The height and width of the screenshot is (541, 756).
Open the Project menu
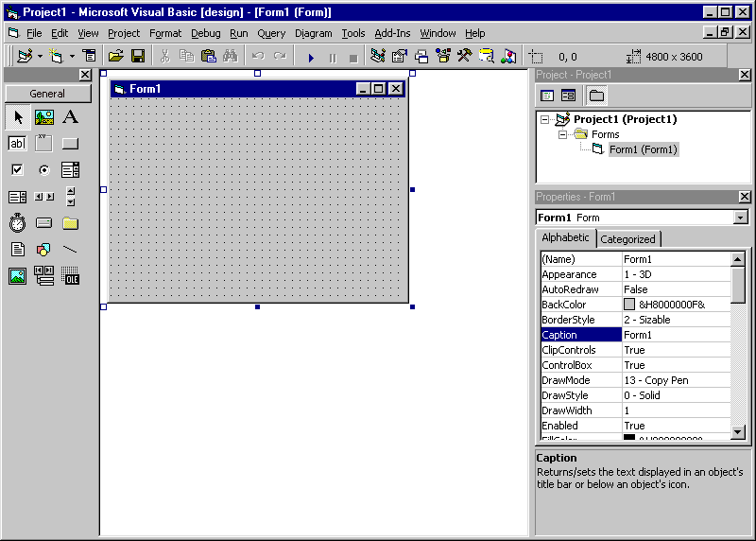(x=124, y=33)
